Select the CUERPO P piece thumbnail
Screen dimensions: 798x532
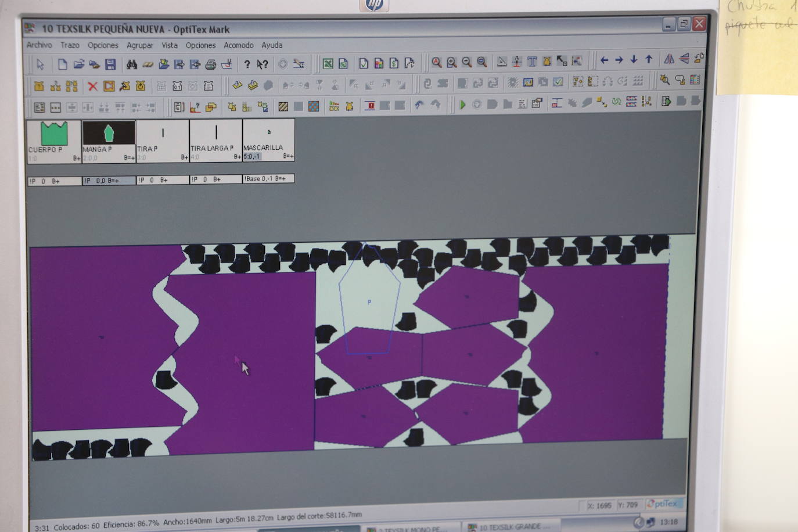(x=54, y=141)
